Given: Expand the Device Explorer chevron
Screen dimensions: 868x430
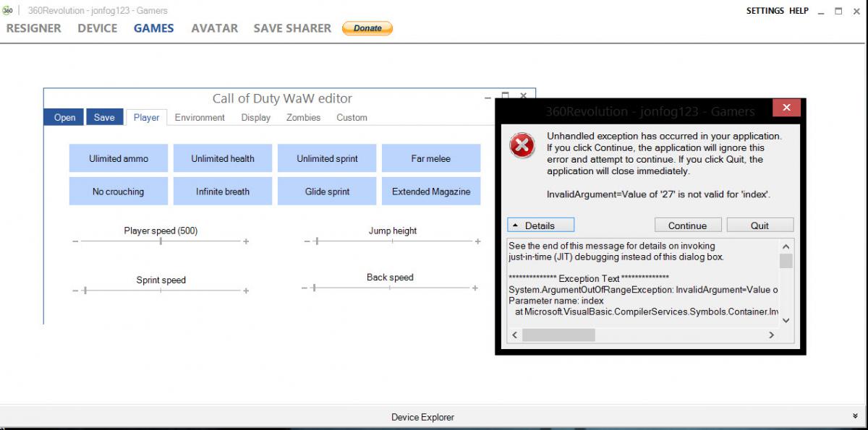Looking at the screenshot, I should click(x=856, y=416).
